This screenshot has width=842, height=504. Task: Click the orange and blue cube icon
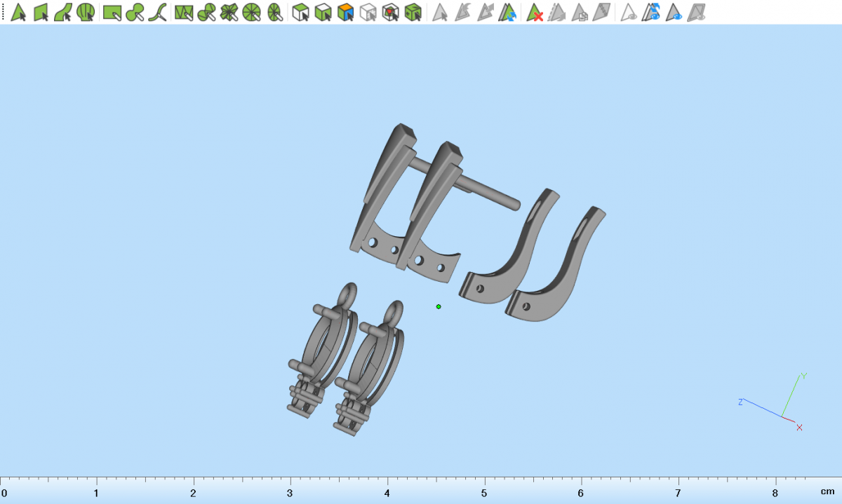point(345,12)
